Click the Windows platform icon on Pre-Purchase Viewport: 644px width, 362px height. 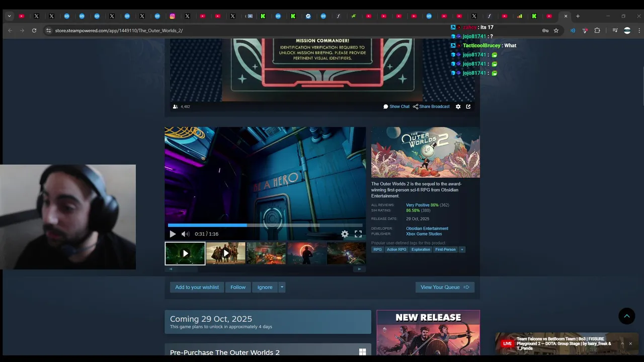[x=362, y=352]
